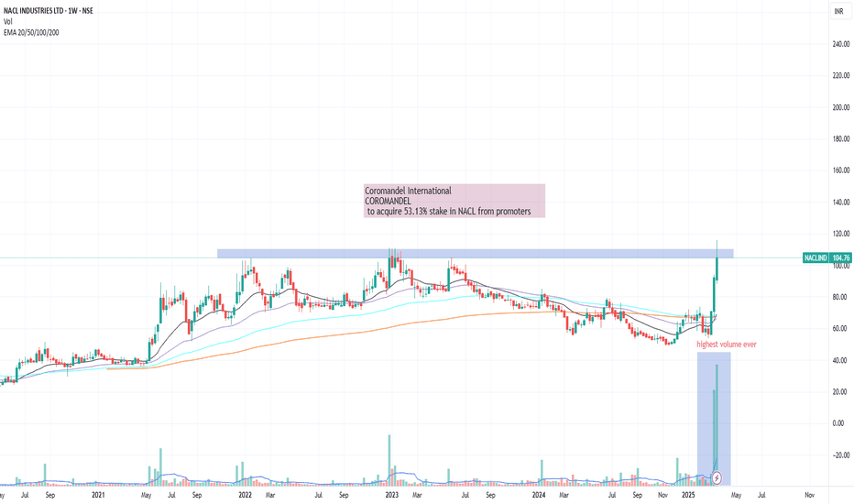Viewport: 854px width, 504px height.
Task: Click the Coromandel International note box
Action: pos(454,201)
